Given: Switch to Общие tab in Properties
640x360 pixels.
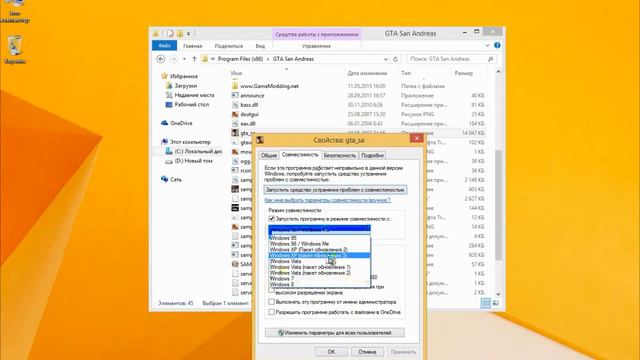Looking at the screenshot, I should click(x=269, y=156).
